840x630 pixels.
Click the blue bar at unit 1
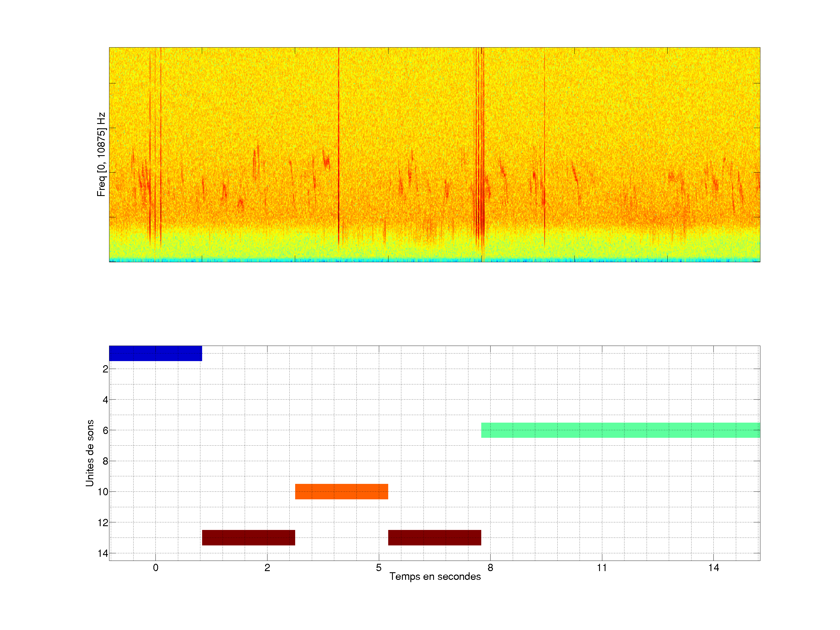[x=155, y=353]
